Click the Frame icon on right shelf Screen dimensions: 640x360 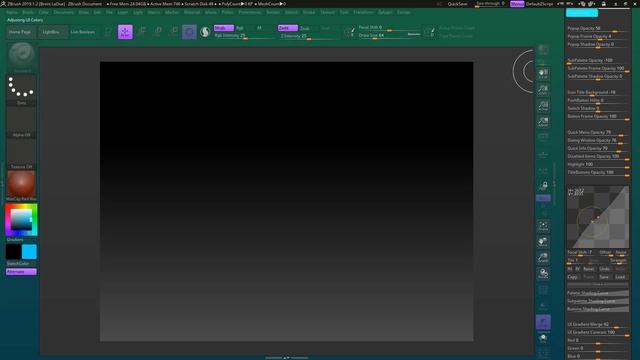[x=543, y=226]
